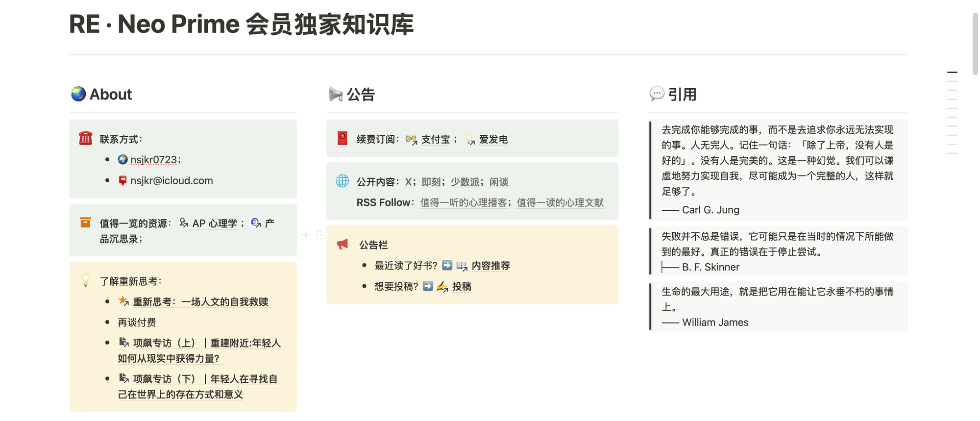
Task: Click the nsjkr0723 contact link
Action: pos(153,160)
